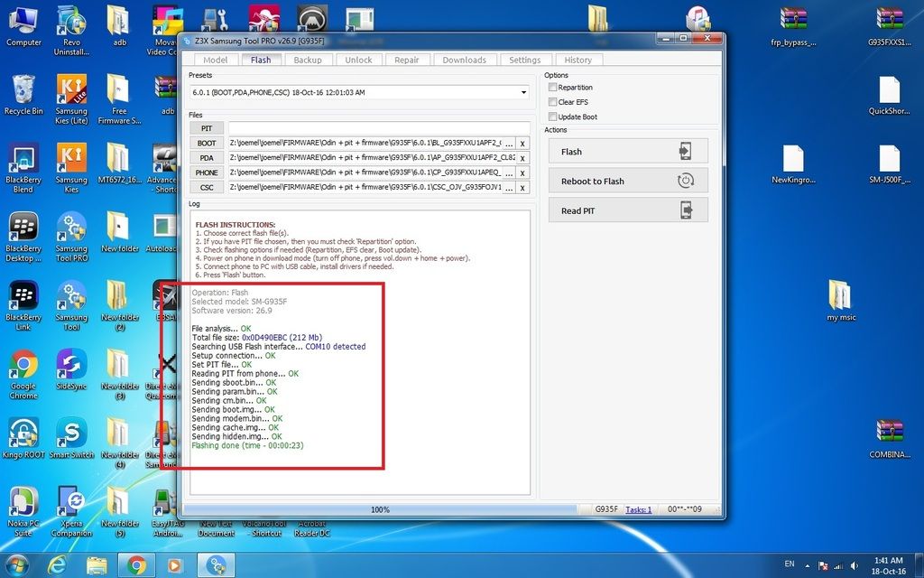Open the my msic folder
Image resolution: width=924 pixels, height=578 pixels.
[x=841, y=301]
